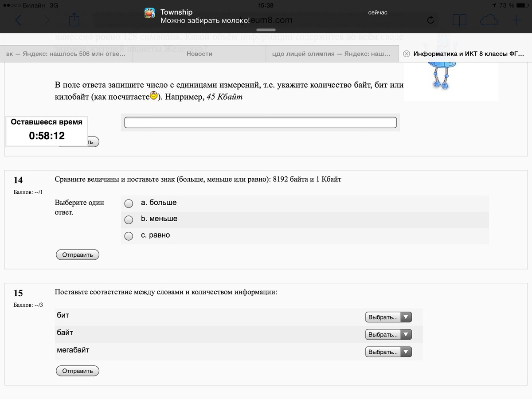Submit question 14 with Отправить
532x399 pixels.
click(78, 255)
